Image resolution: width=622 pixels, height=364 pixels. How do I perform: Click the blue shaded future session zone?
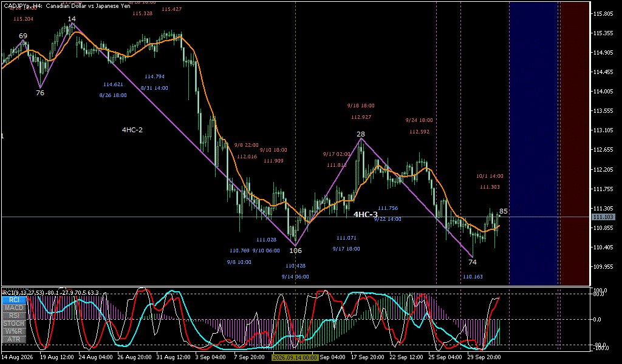point(533,143)
